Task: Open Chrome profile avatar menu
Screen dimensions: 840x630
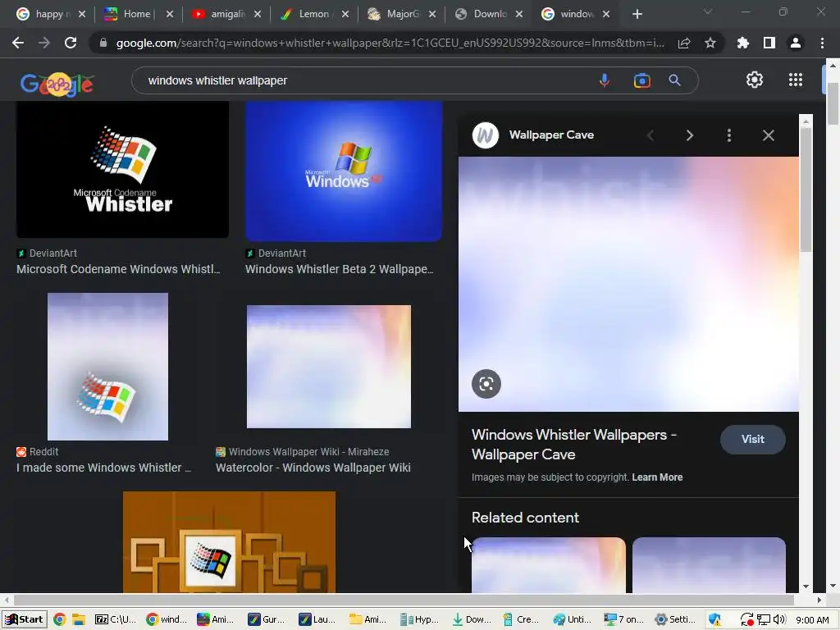Action: click(796, 43)
